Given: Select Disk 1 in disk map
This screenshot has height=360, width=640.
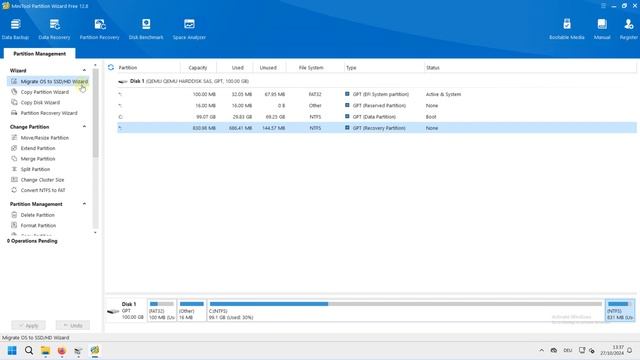Looking at the screenshot, I should (x=126, y=311).
